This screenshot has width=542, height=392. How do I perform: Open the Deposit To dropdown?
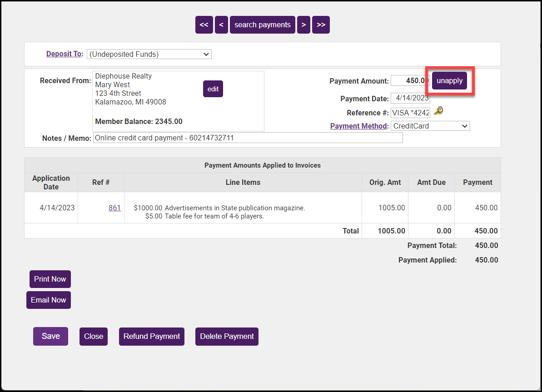click(x=149, y=55)
